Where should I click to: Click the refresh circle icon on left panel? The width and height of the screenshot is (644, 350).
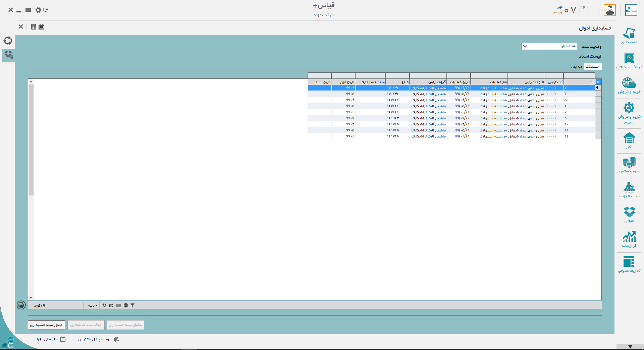click(x=8, y=41)
